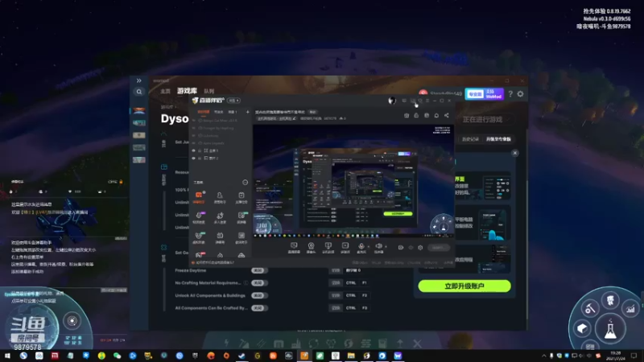The image size is (644, 362).
Task: Close the WeMod pro promotion panel
Action: pyautogui.click(x=514, y=153)
